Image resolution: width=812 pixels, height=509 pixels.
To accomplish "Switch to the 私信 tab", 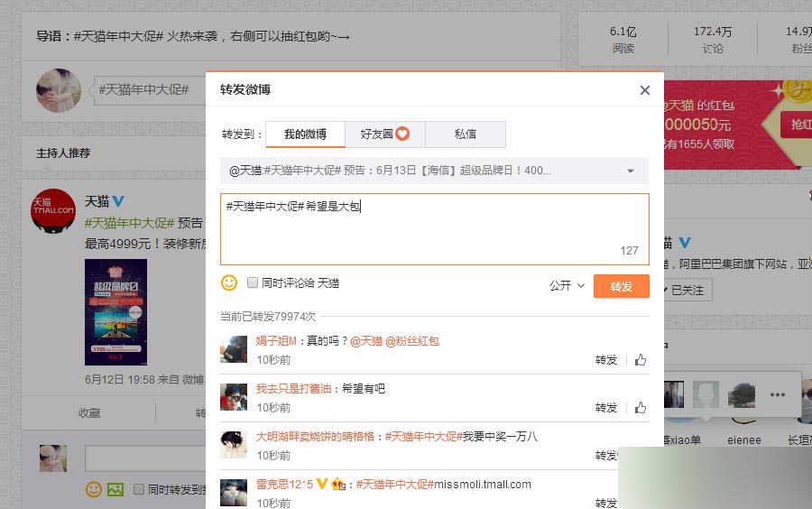I will [465, 134].
